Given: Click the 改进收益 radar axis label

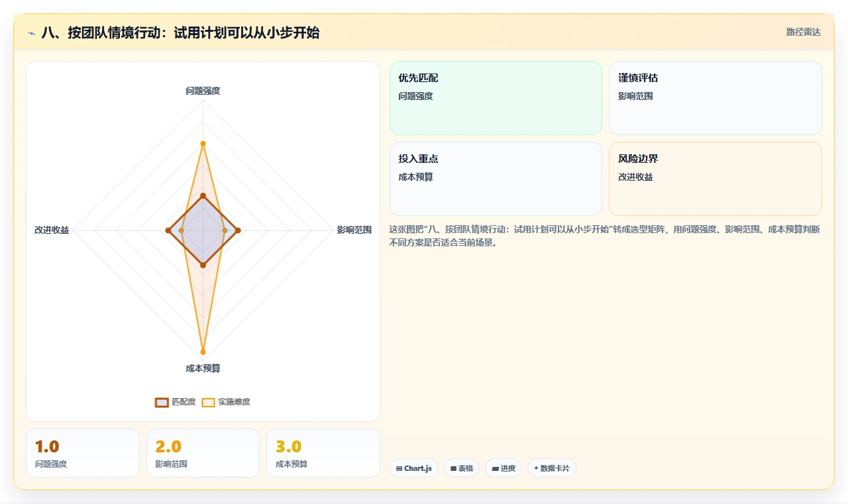Looking at the screenshot, I should coord(52,230).
